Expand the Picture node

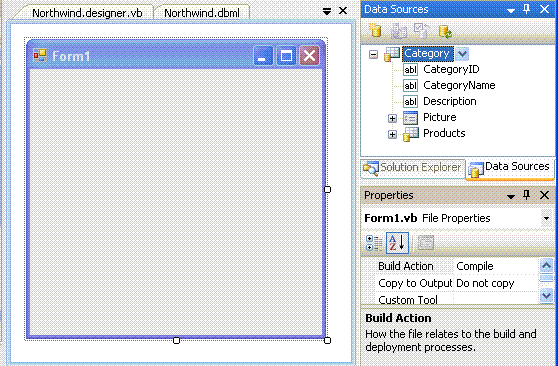pyautogui.click(x=392, y=118)
